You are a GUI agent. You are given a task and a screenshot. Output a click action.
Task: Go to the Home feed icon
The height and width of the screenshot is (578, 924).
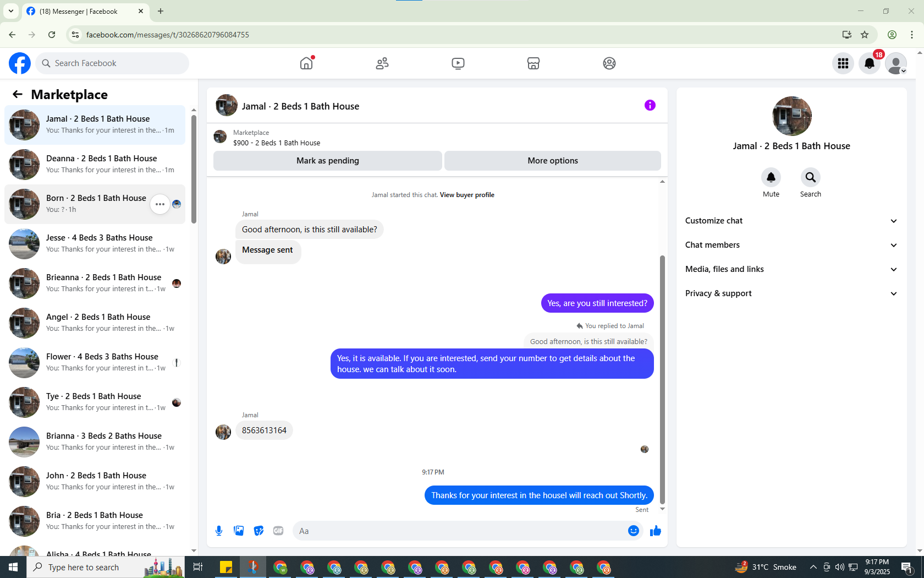coord(306,63)
